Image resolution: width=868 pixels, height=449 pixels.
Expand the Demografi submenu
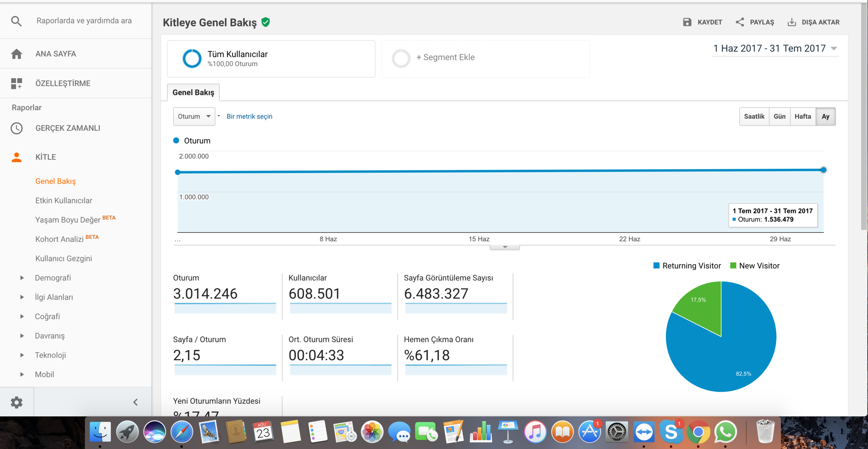click(22, 278)
